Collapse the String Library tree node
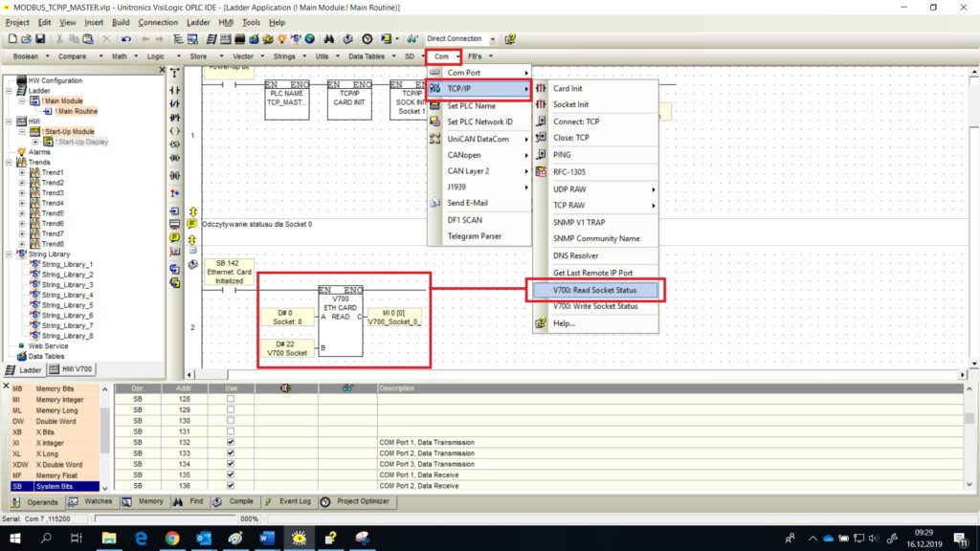The width and height of the screenshot is (980, 551). tap(10, 254)
